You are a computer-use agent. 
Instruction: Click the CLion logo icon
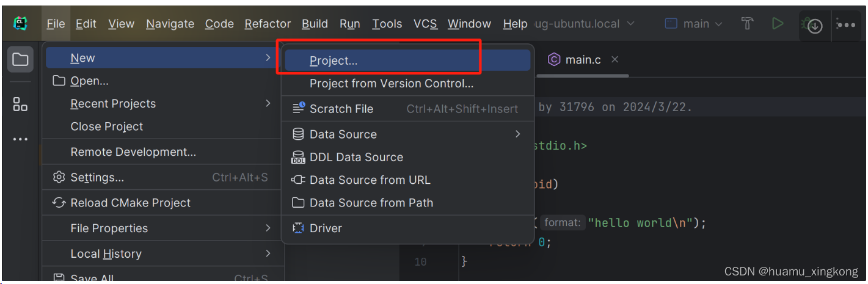[x=21, y=24]
